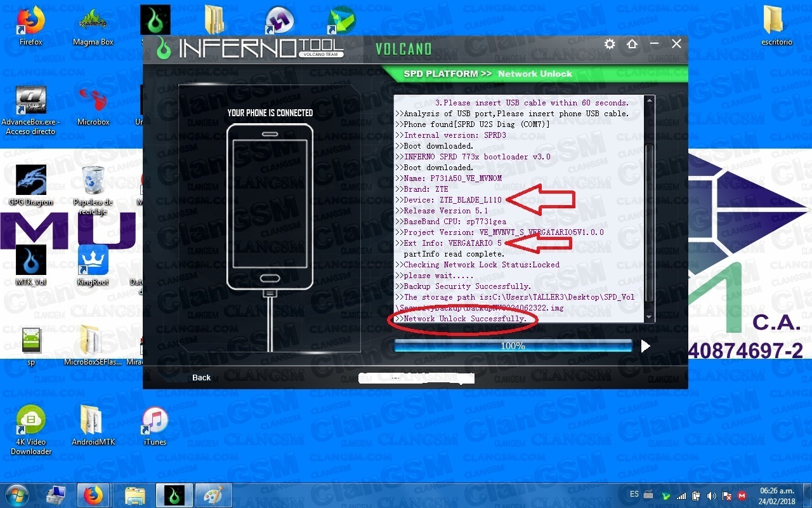Open Windows Explorer from taskbar

click(x=135, y=495)
